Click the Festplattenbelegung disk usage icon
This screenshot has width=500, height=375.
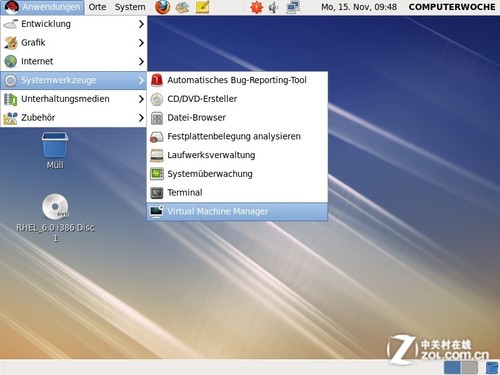click(x=157, y=137)
